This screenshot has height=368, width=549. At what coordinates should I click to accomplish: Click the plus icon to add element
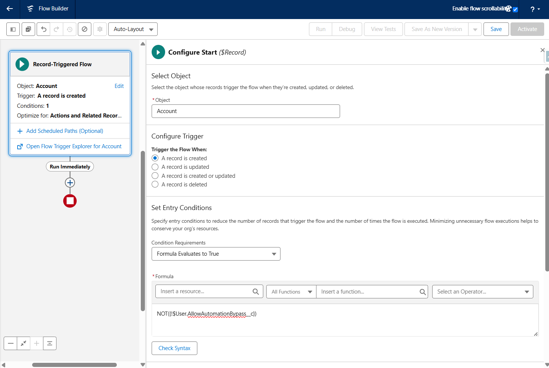click(70, 182)
